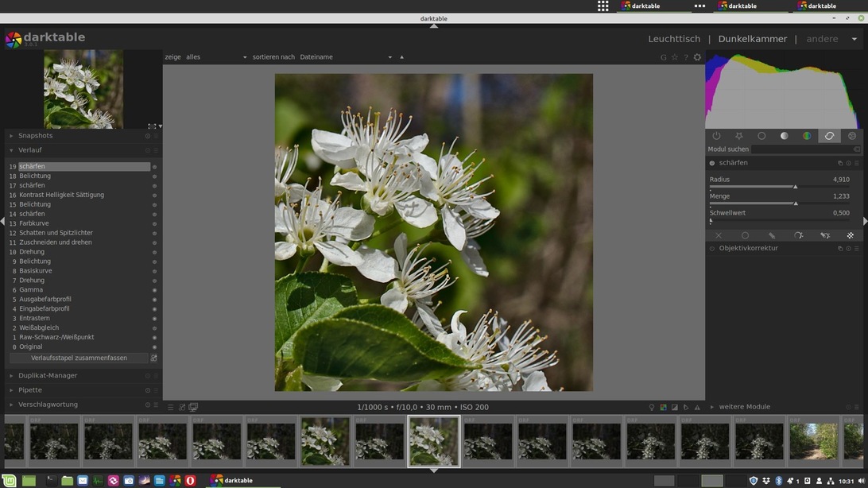Reset parameters of the schärfen module

coord(848,163)
